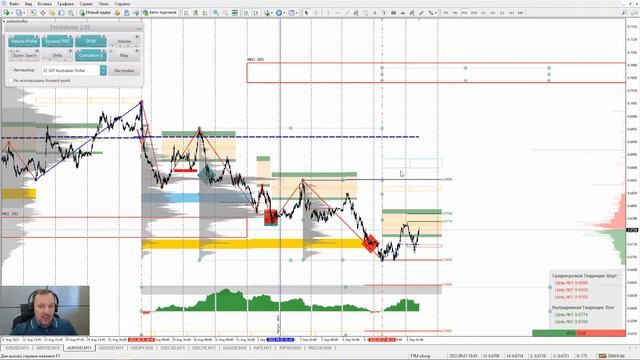Toggle chart shift icon
Image resolution: width=640 pixels, height=360 pixels.
tap(256, 13)
